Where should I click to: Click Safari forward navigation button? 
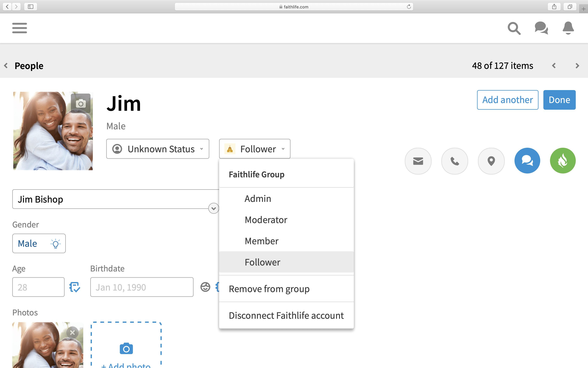pyautogui.click(x=16, y=7)
